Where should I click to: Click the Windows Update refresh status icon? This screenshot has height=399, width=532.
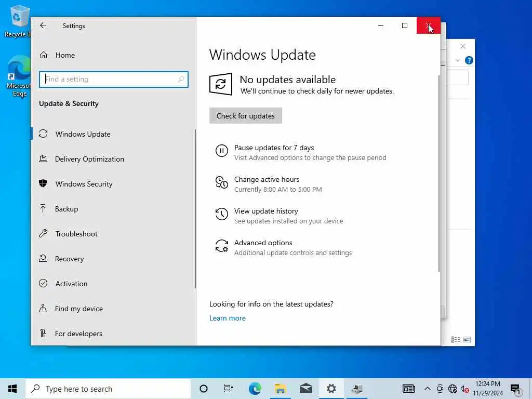tap(220, 84)
